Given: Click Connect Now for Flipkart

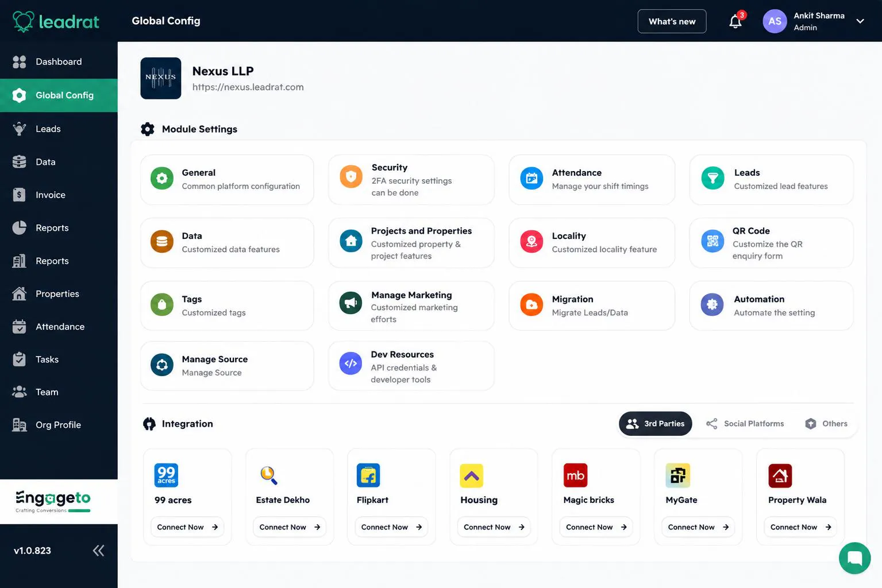Looking at the screenshot, I should pos(391,527).
